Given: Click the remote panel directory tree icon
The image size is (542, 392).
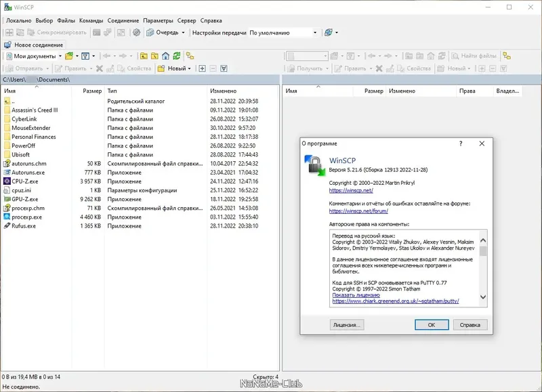Looking at the screenshot, I should point(507,56).
